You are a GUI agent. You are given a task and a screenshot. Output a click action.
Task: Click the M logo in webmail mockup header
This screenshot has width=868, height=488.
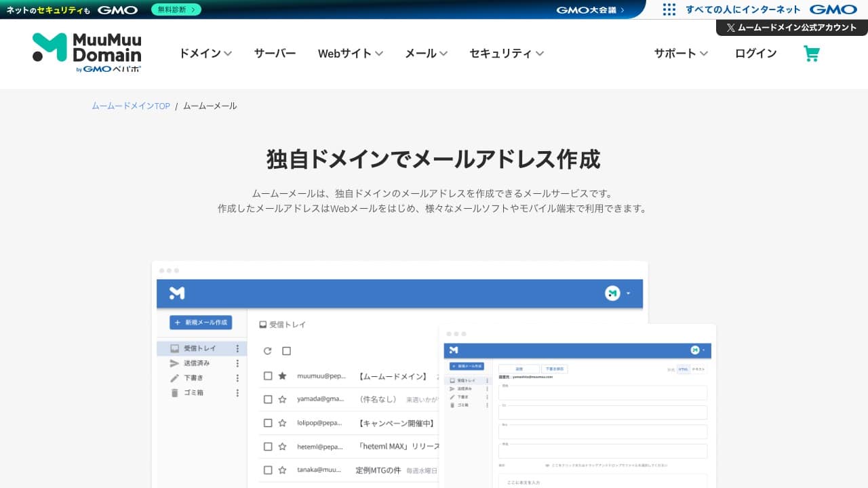177,293
